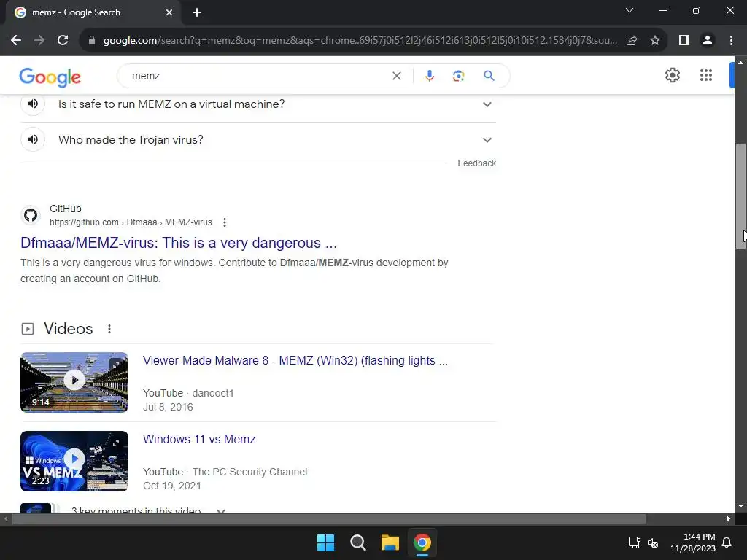Image resolution: width=747 pixels, height=560 pixels.
Task: Click the address bar URL
Action: [x=360, y=41]
